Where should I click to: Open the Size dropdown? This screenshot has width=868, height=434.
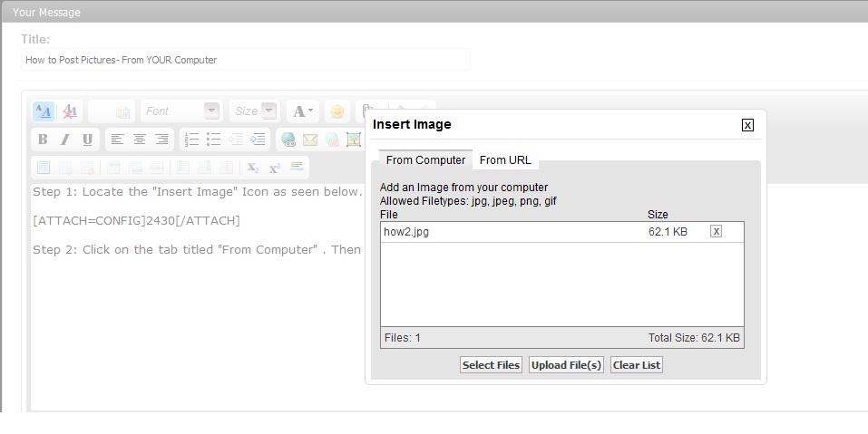point(268,111)
